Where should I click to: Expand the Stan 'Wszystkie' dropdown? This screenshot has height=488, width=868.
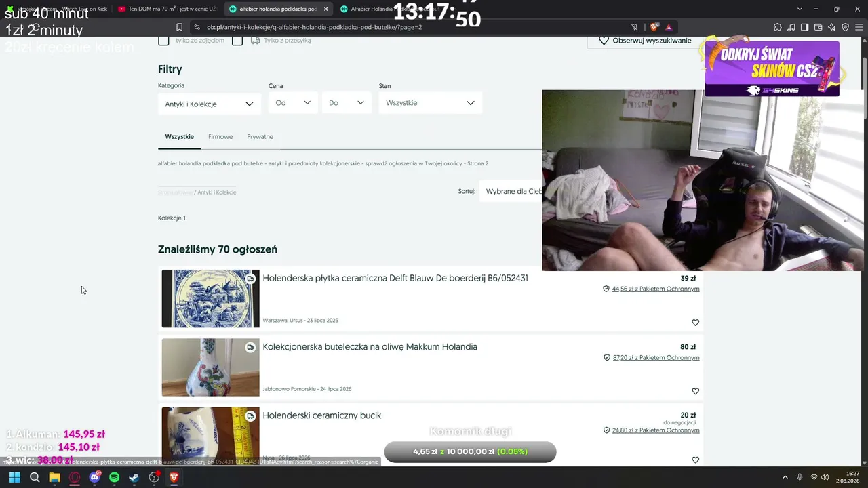pyautogui.click(x=431, y=103)
